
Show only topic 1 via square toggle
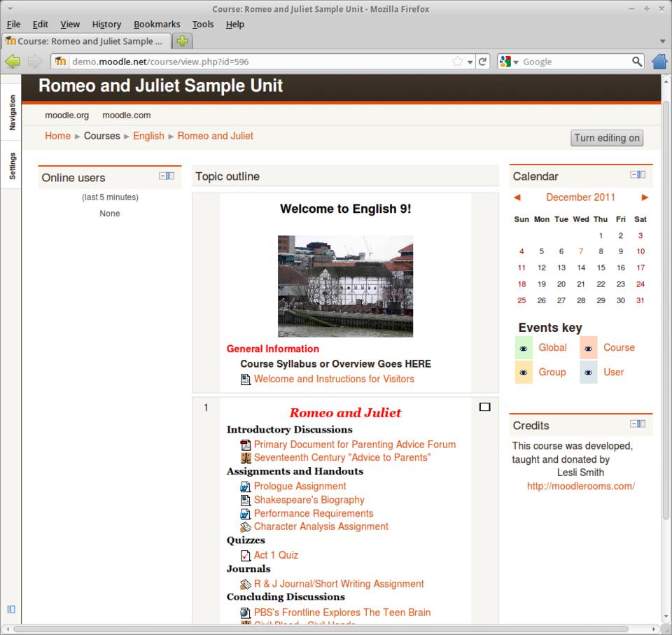click(x=484, y=407)
